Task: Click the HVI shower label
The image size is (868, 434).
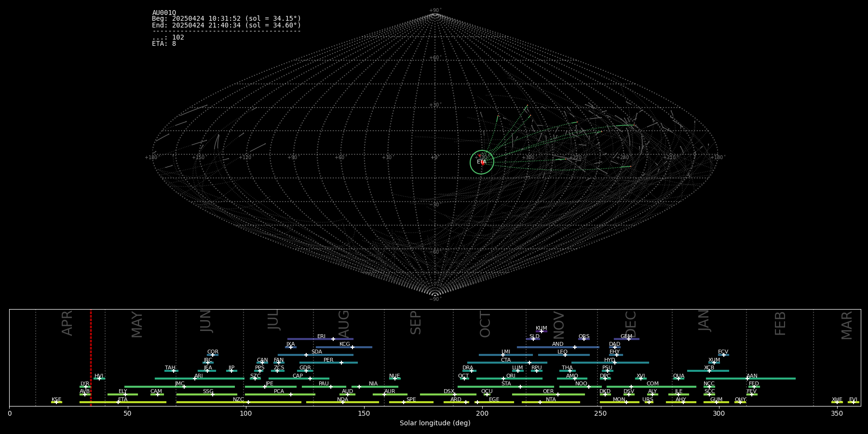Action: click(x=99, y=376)
